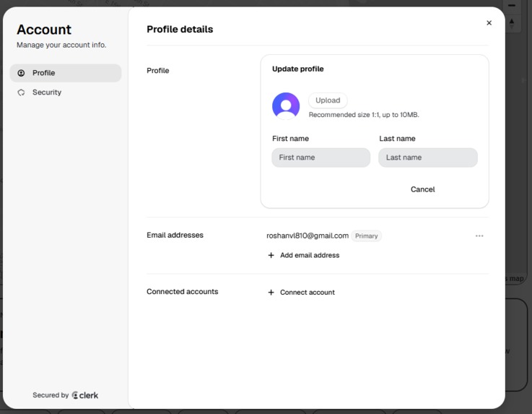This screenshot has height=414, width=532.
Task: Click Connect account link
Action: [307, 292]
